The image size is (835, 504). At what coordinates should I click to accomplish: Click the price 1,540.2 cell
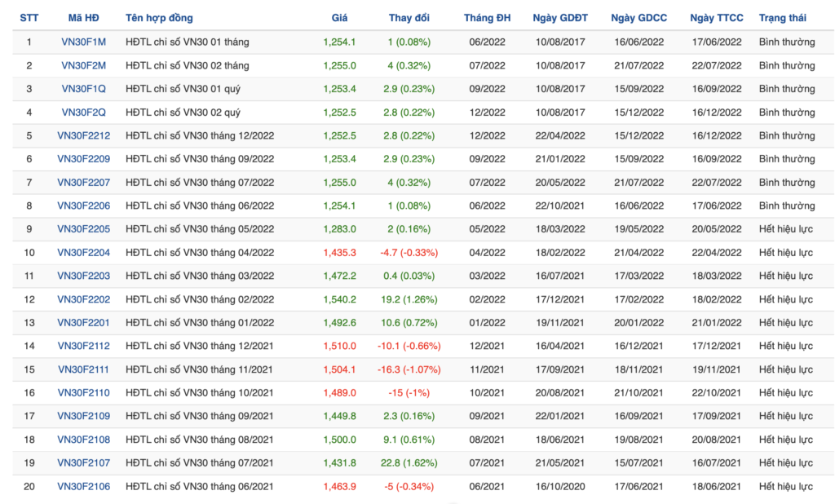click(x=339, y=299)
